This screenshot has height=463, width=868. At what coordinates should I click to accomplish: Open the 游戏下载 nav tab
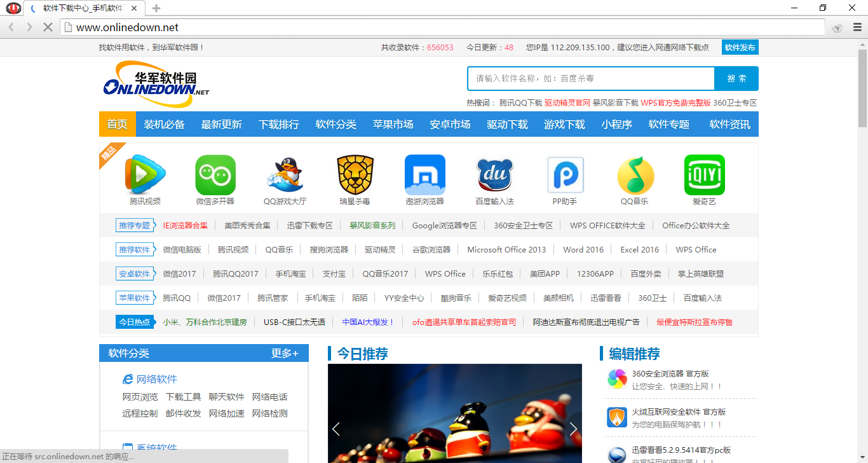[x=565, y=124]
